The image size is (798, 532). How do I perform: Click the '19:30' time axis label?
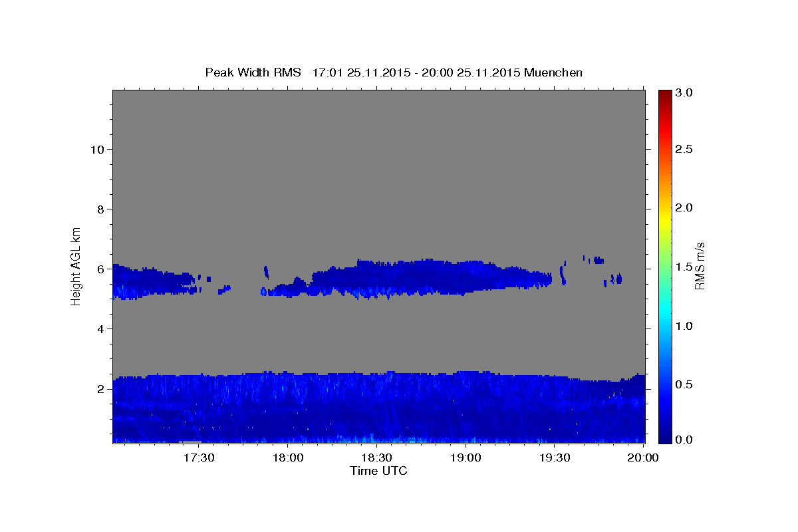point(554,458)
